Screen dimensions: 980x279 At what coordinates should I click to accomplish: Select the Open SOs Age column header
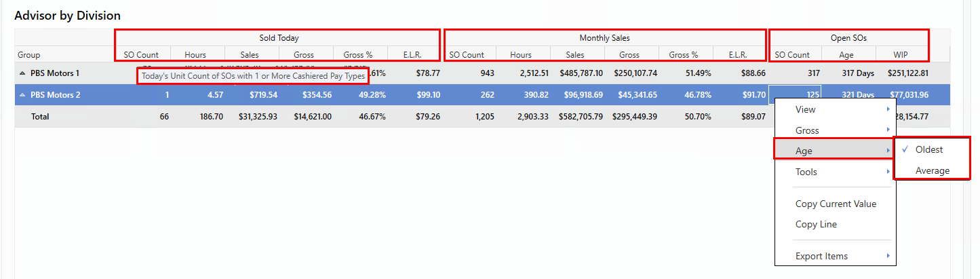tap(848, 55)
